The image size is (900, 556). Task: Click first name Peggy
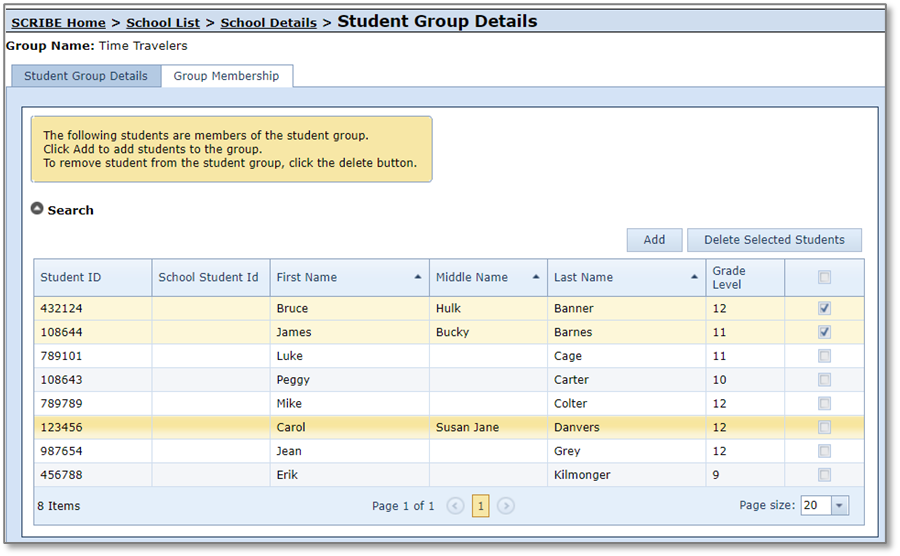point(293,380)
